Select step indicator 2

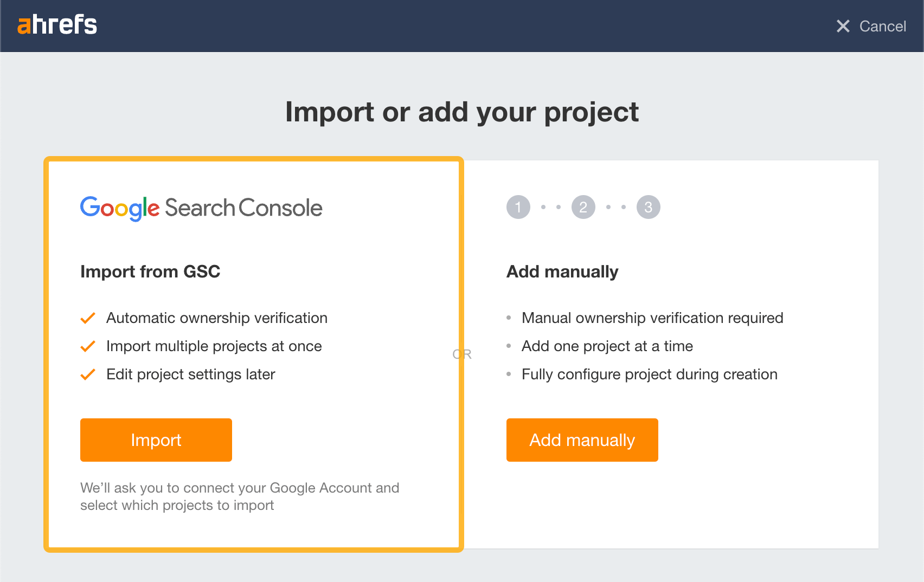click(583, 206)
